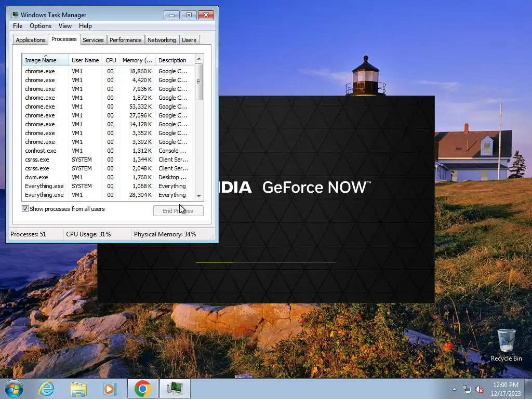Sort by CPU column header
This screenshot has height=399, width=532.
(111, 60)
